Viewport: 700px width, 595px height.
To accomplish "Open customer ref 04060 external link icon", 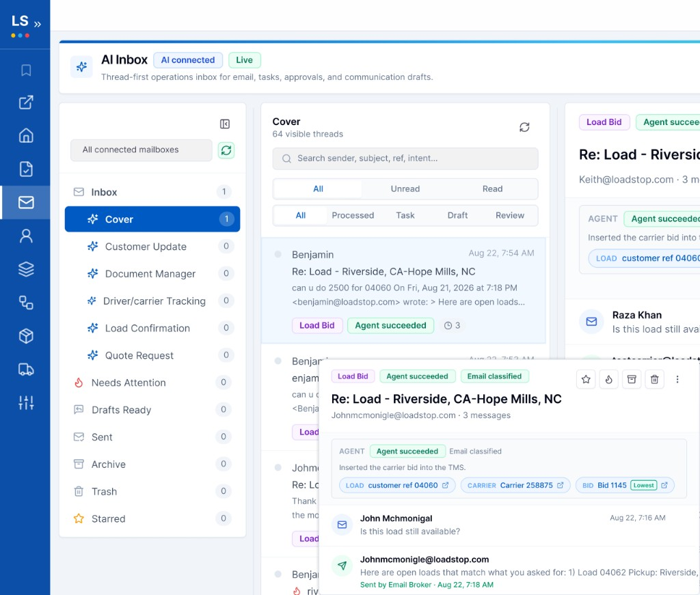I will (x=445, y=485).
